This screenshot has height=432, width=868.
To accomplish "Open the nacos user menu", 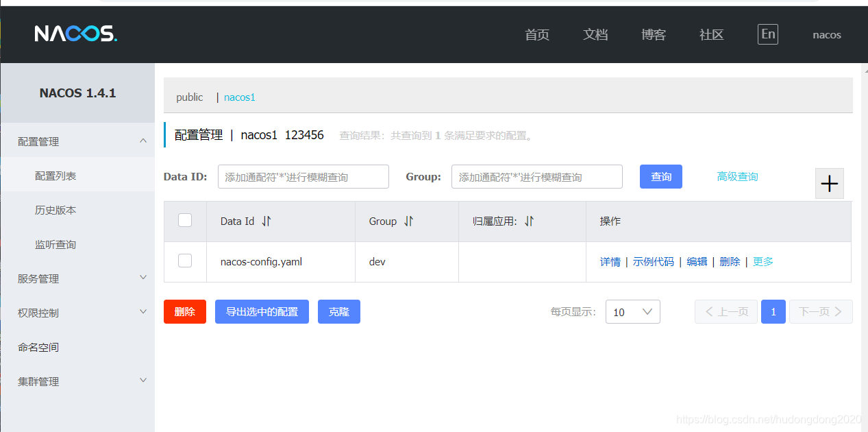I will pos(827,35).
